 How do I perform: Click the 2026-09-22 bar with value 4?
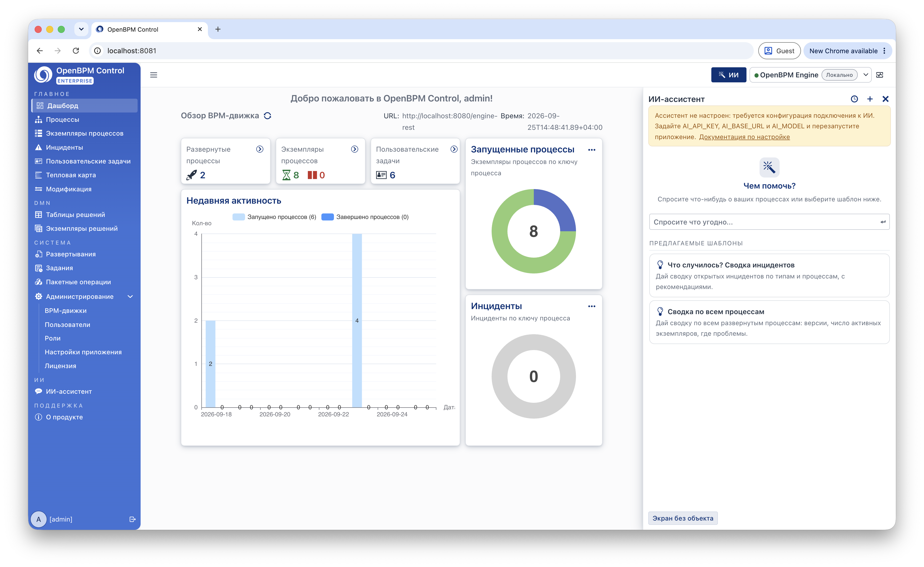pos(357,321)
